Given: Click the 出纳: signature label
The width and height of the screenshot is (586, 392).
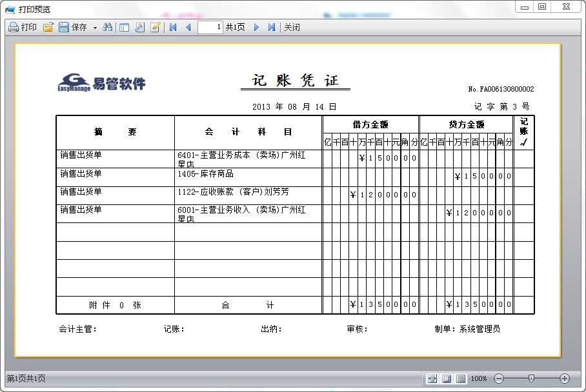Looking at the screenshot, I should click(x=271, y=329).
